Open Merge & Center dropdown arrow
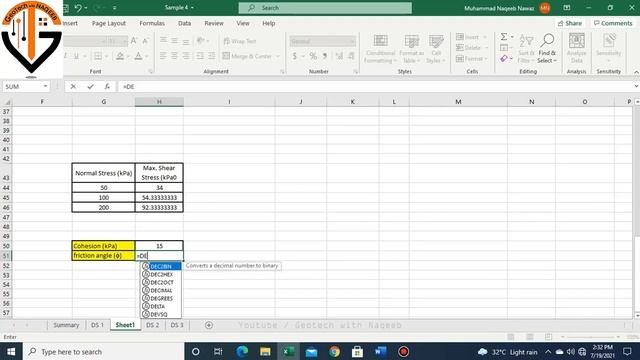The height and width of the screenshot is (360, 640). pyautogui.click(x=278, y=56)
